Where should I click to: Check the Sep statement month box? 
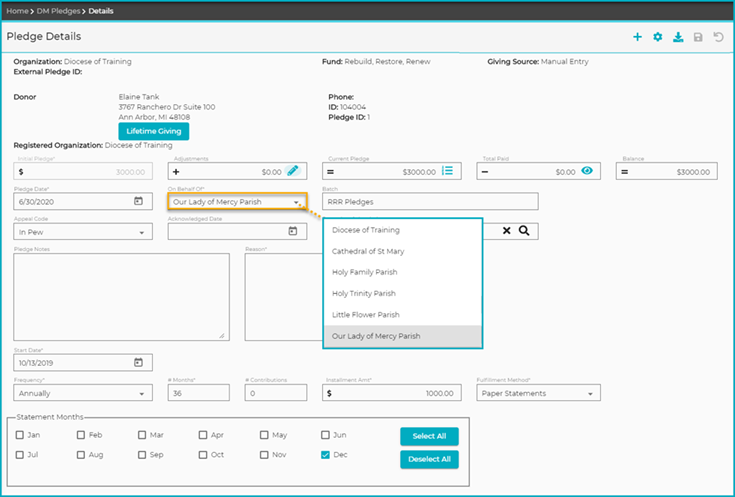point(142,455)
